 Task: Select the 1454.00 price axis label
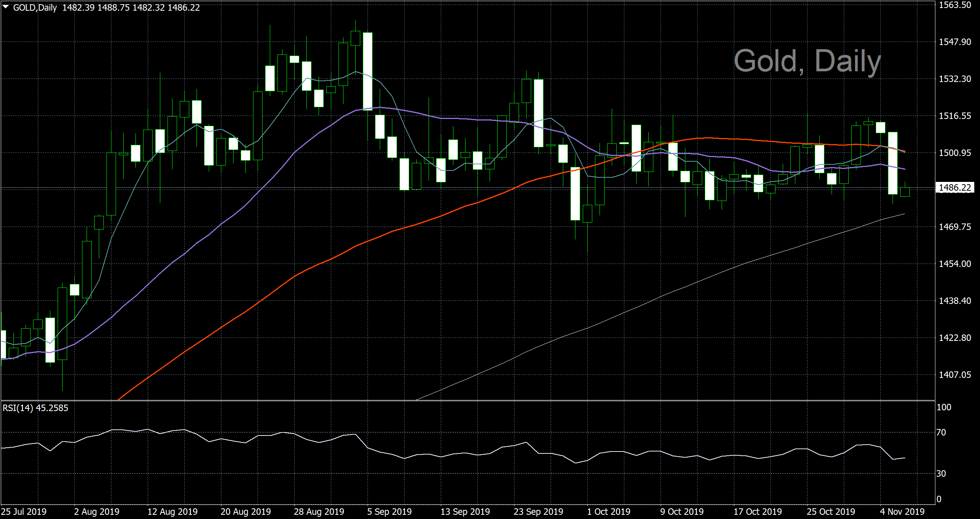(x=955, y=264)
